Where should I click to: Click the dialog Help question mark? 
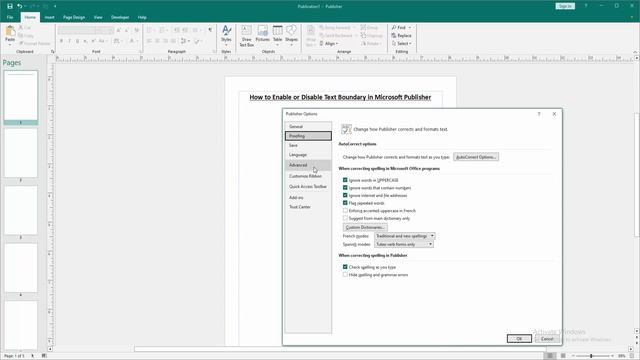point(539,114)
